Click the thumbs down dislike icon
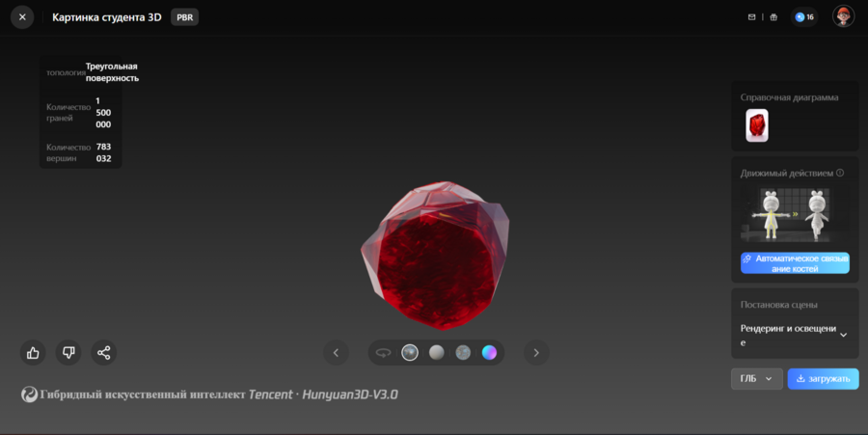Screen dimensions: 868x435 (x=68, y=353)
